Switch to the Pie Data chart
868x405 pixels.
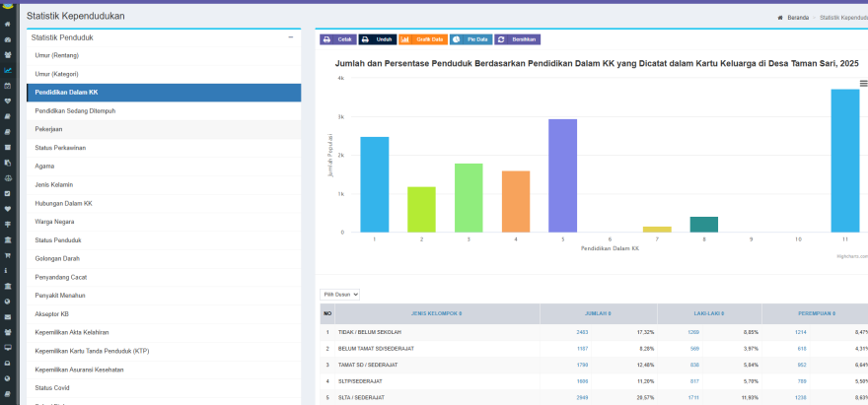(470, 39)
